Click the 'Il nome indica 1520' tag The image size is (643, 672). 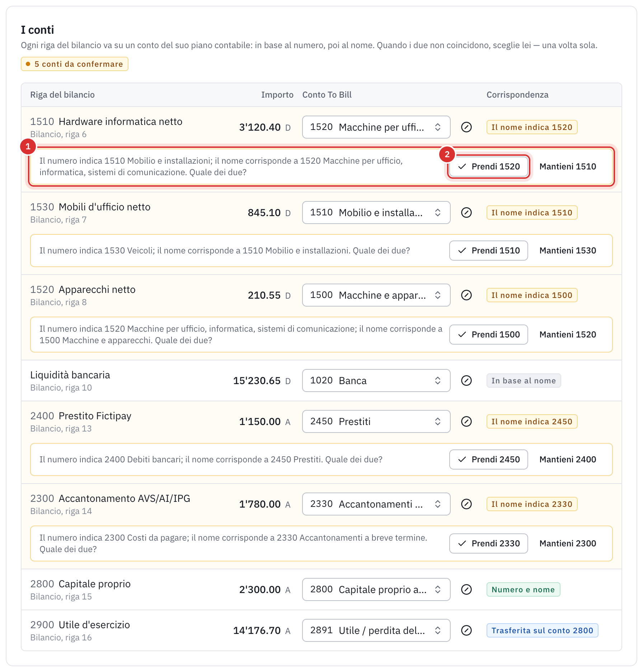pos(532,127)
